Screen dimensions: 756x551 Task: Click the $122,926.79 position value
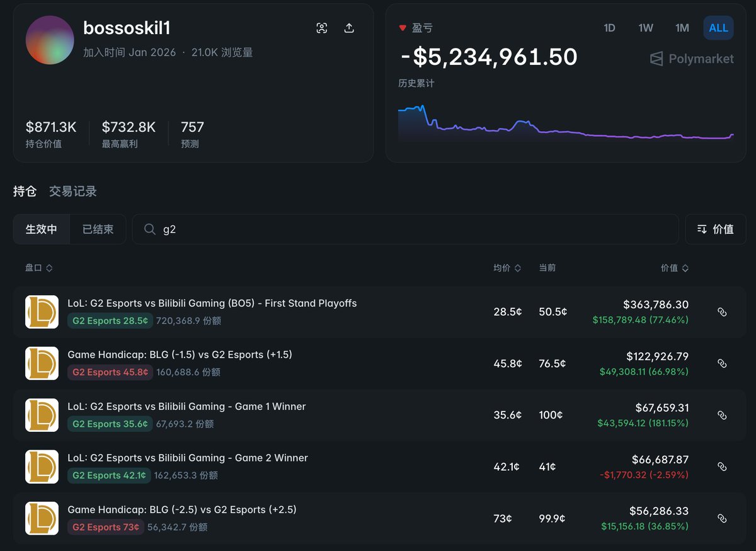657,356
